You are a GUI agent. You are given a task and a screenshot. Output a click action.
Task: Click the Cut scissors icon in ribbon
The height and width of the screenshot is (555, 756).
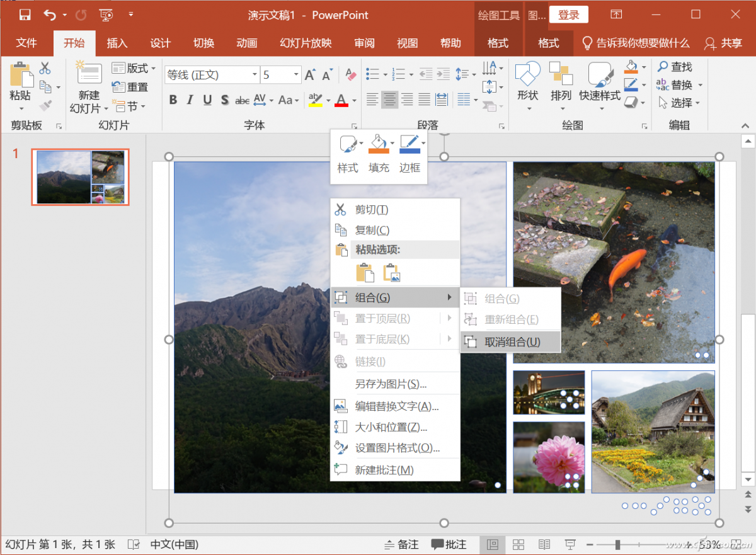click(45, 68)
